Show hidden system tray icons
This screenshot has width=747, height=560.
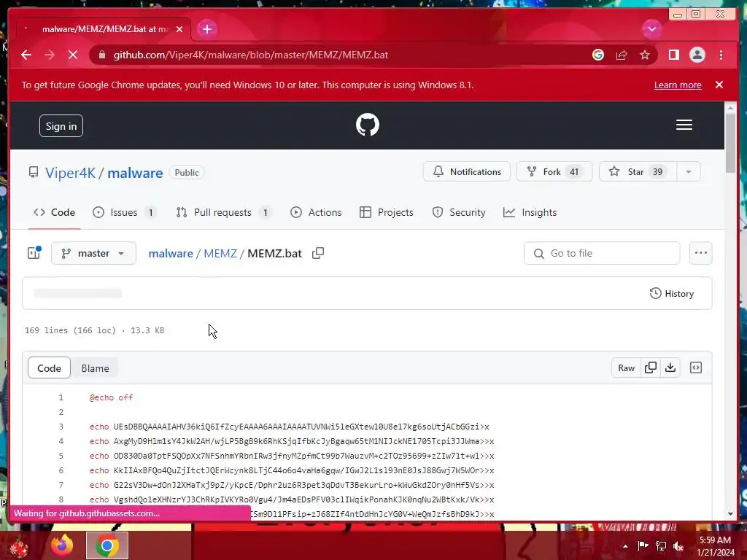[x=625, y=546]
